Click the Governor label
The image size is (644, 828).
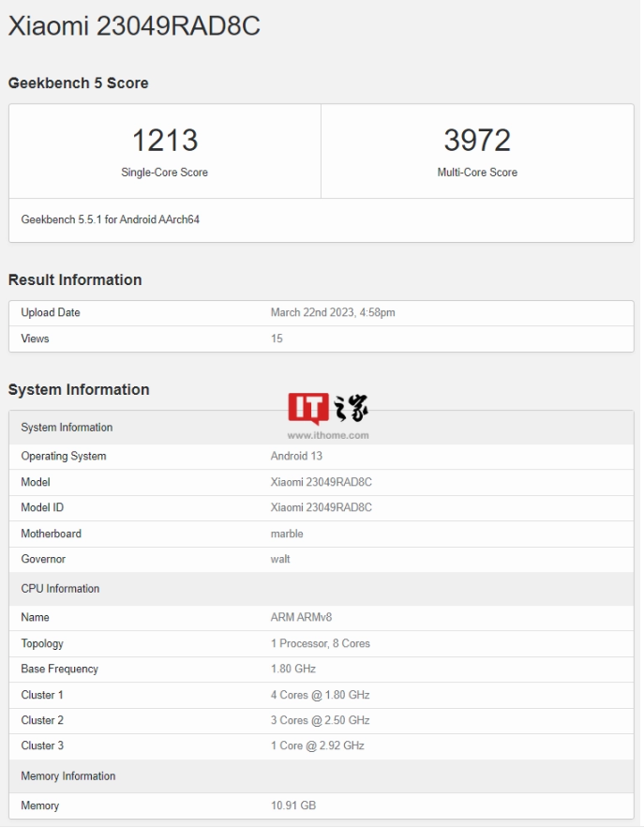(43, 559)
